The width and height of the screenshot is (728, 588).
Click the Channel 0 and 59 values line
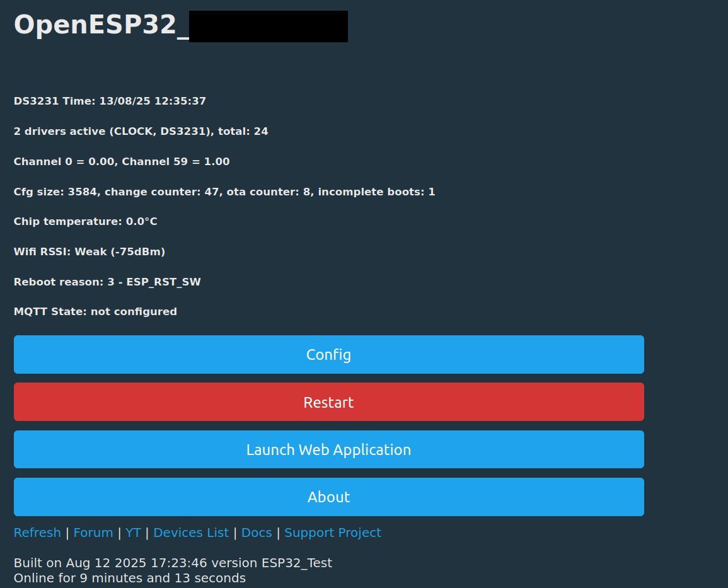[x=122, y=161]
